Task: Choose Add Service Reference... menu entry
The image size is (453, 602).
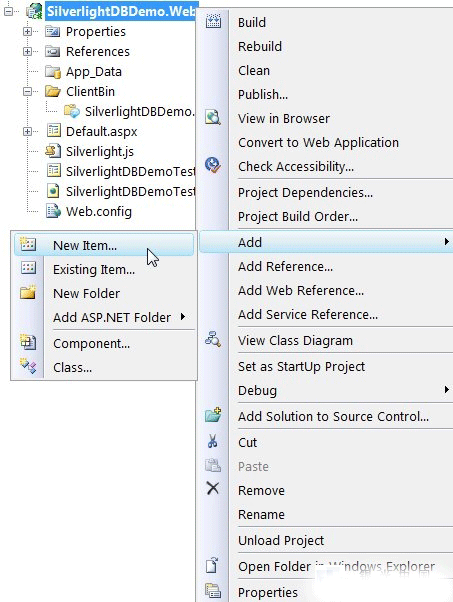Action: click(x=308, y=314)
